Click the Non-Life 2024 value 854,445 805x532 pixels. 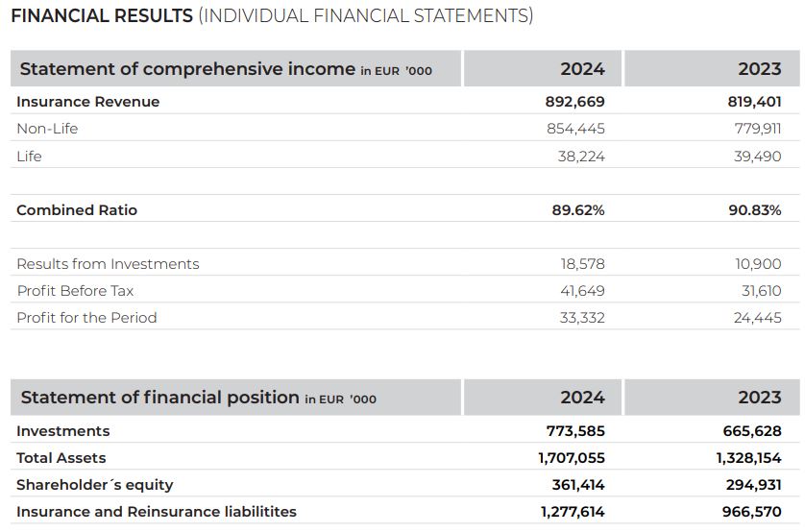pyautogui.click(x=575, y=129)
